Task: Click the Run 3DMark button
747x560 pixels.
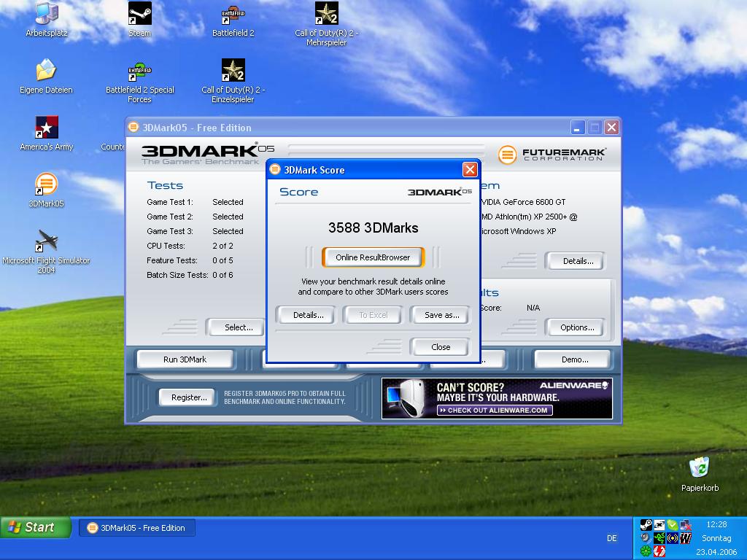Action: 185,359
